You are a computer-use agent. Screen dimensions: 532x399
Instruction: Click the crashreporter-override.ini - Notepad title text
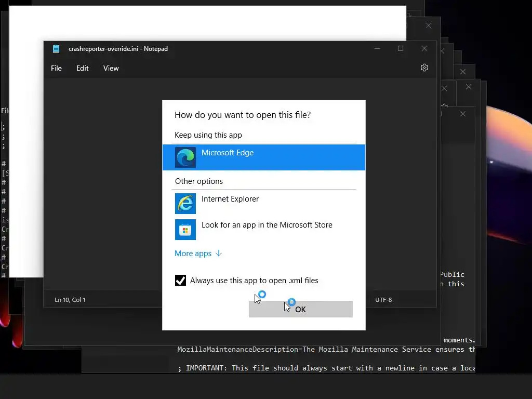click(x=118, y=49)
